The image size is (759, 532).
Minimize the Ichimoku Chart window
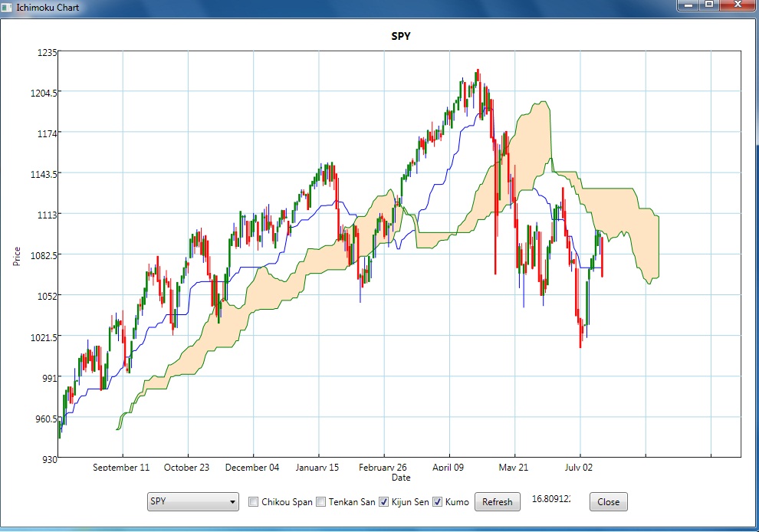(688, 5)
